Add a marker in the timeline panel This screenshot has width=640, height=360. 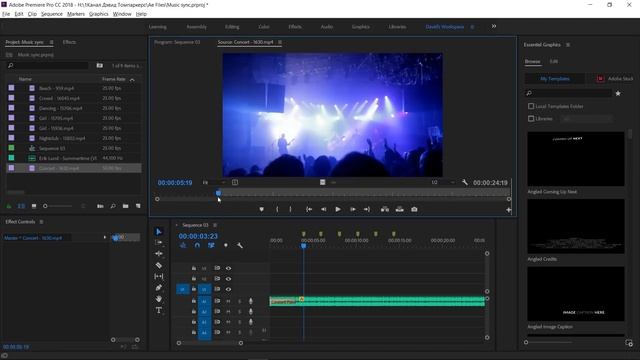[226, 245]
